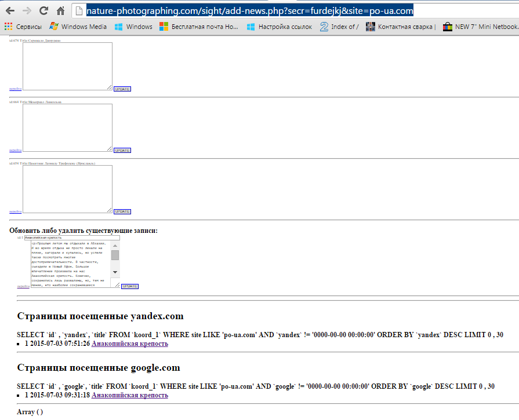Go to the browser Home page
The width and height of the screenshot is (519, 420).
click(60, 10)
